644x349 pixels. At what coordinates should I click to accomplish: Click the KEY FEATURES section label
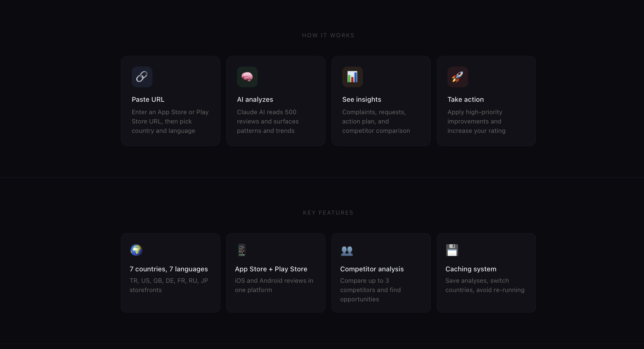[328, 213]
